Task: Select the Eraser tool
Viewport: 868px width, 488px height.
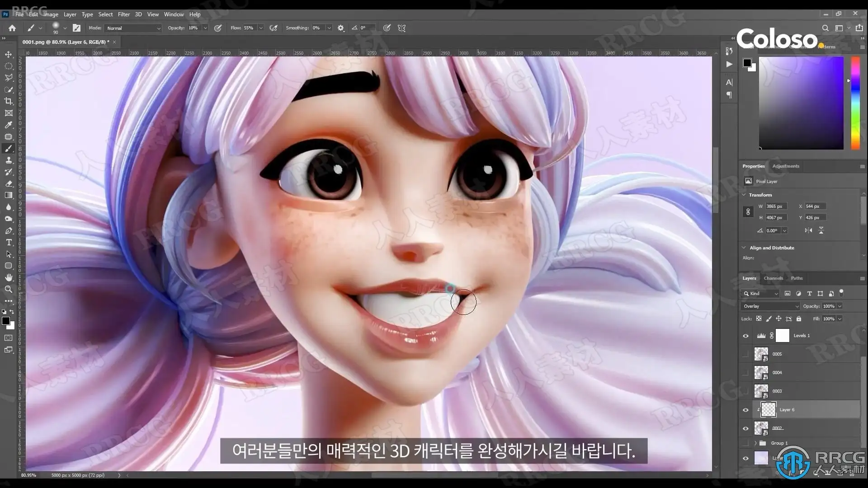Action: 9,183
